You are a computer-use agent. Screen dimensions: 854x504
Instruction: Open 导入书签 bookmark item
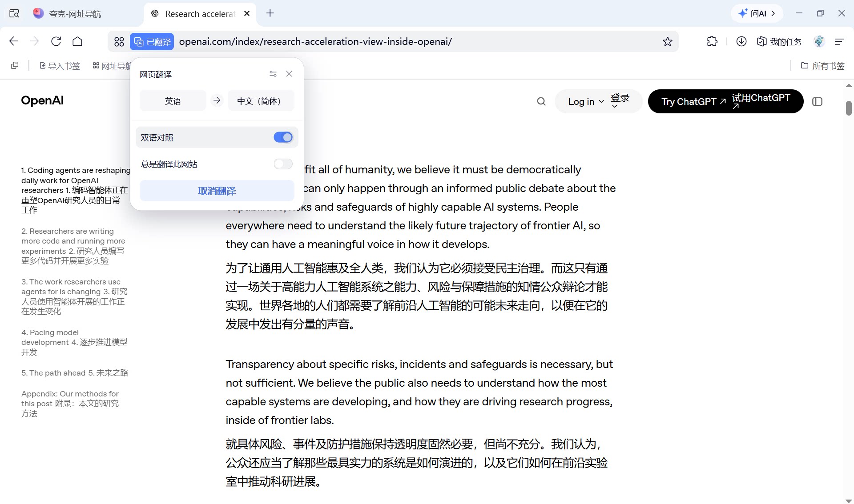click(60, 66)
